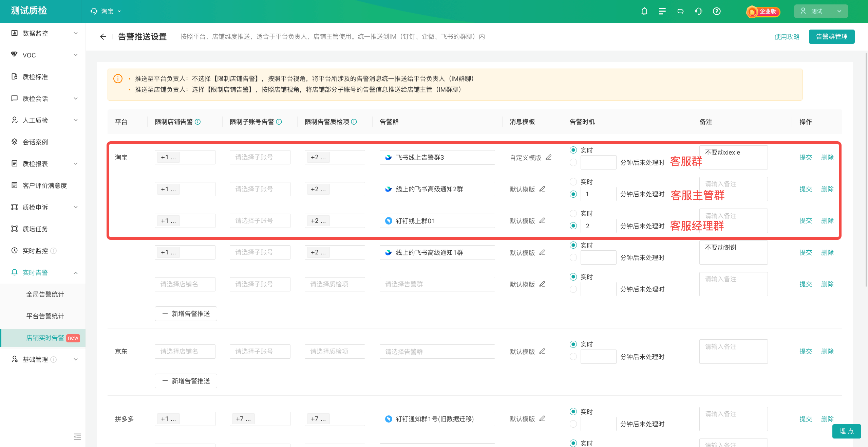Click the 备注 field containing 不要动xiexie
Image resolution: width=868 pixels, height=447 pixels.
pyautogui.click(x=733, y=157)
